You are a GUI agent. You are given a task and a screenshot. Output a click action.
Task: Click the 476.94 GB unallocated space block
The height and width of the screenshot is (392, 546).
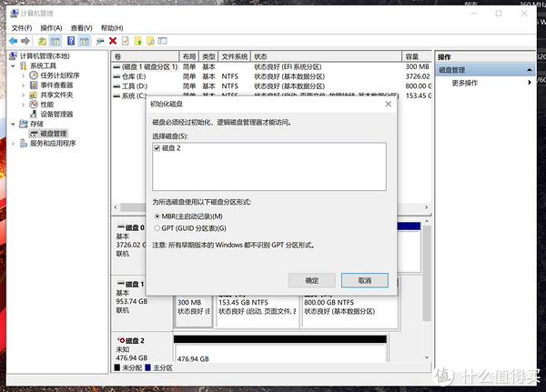(280, 354)
